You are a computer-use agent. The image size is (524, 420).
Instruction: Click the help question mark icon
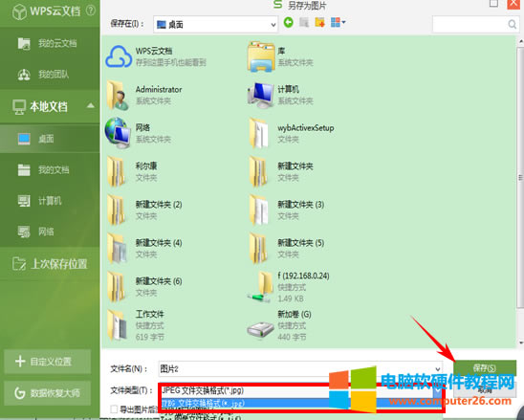(90, 11)
